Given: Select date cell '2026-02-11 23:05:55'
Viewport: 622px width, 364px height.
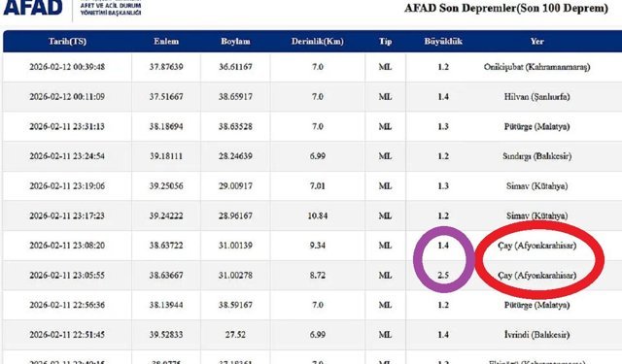Looking at the screenshot, I should point(67,275).
